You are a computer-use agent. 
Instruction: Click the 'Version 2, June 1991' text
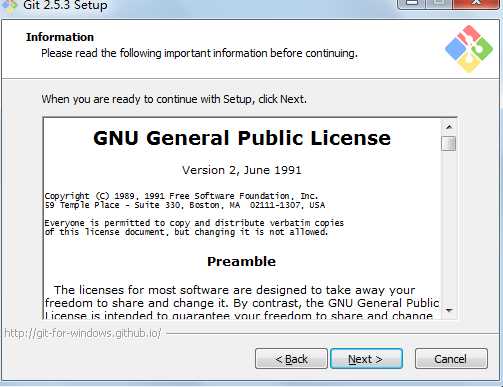(x=242, y=170)
